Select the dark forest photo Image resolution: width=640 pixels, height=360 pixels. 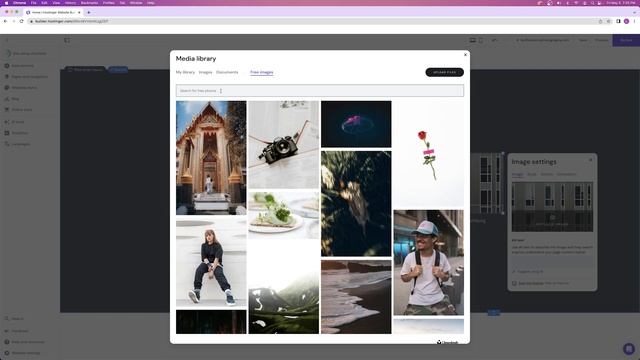pos(211,322)
